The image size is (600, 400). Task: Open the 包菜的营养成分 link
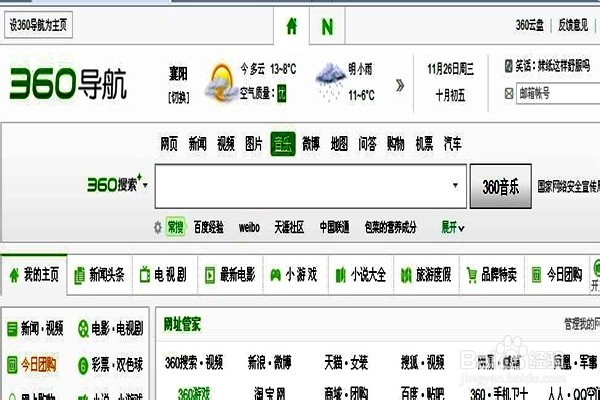[390, 228]
